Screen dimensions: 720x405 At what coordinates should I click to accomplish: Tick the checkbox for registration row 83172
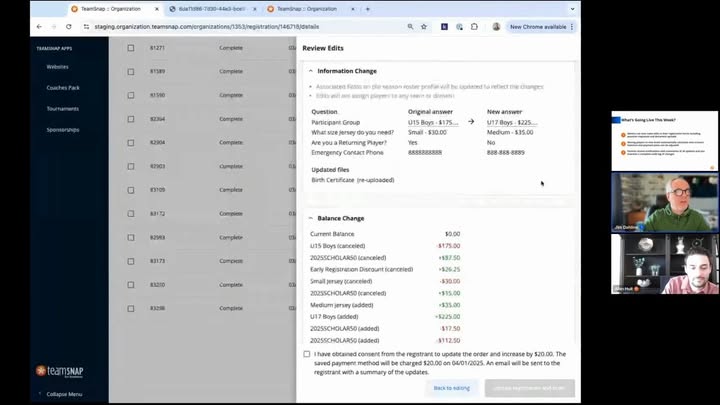pos(130,214)
